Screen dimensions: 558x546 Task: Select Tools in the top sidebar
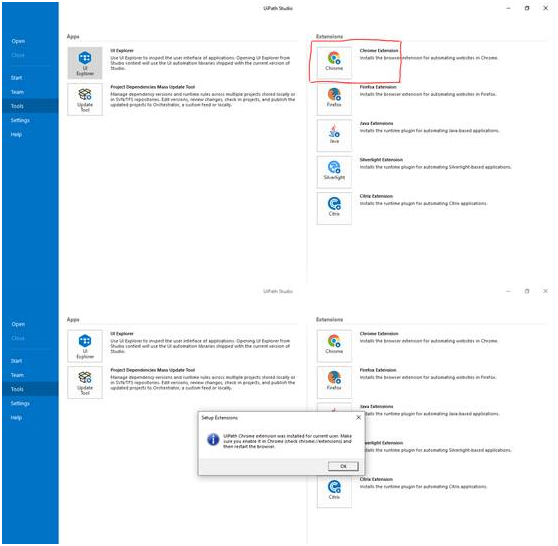pos(30,106)
